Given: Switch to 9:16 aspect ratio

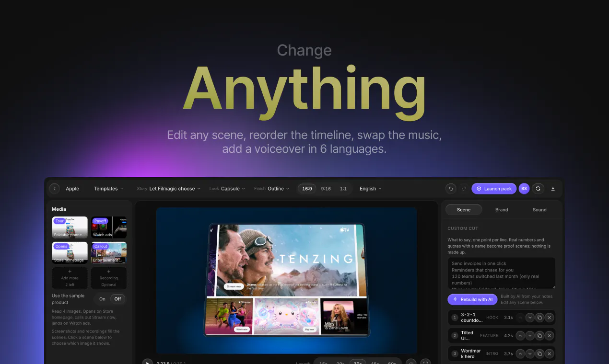Looking at the screenshot, I should [326, 189].
